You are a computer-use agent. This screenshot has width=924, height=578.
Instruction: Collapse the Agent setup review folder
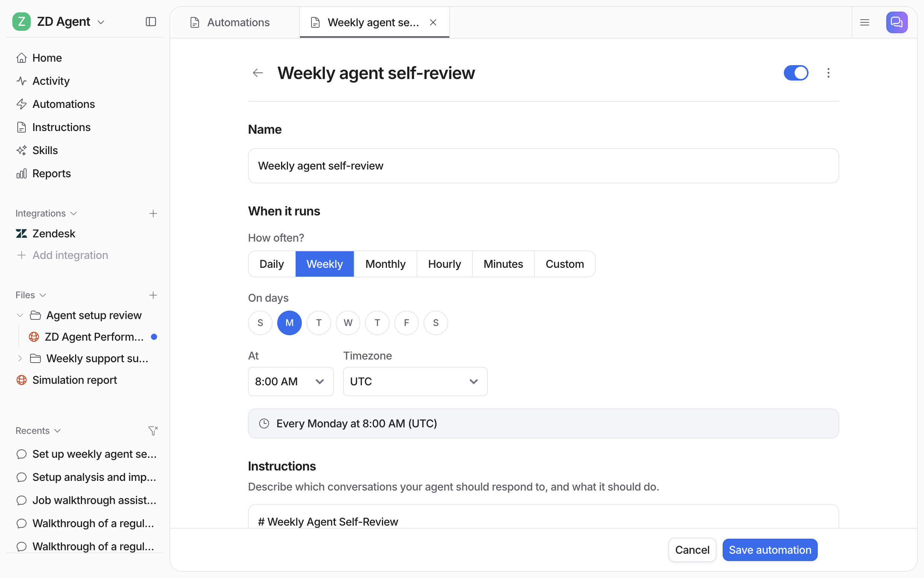(x=20, y=315)
